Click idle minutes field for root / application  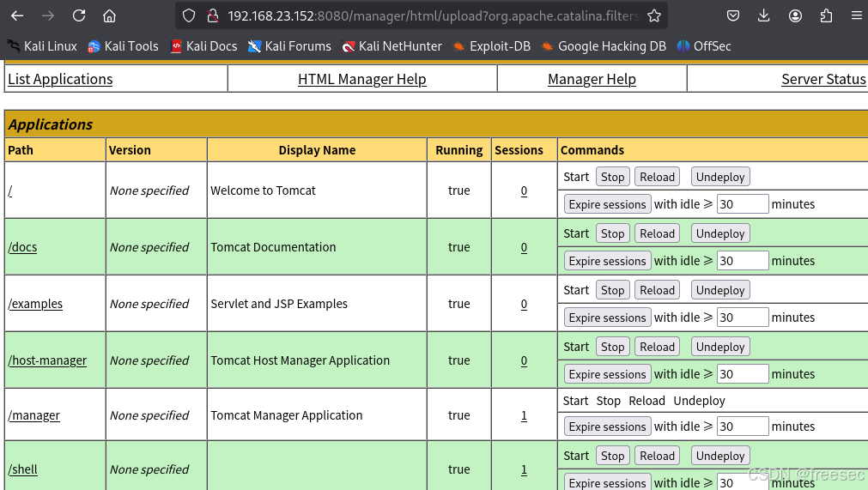(743, 204)
